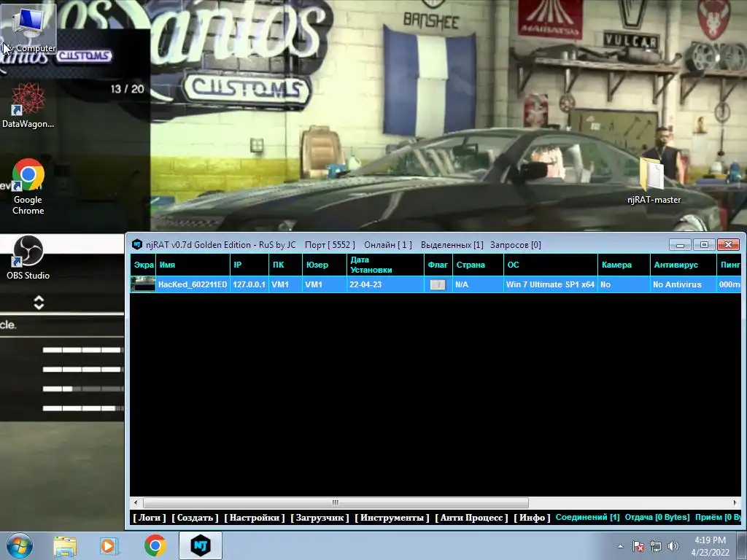Click the 127.0.0.1 IP cell
This screenshot has width=747, height=560.
[x=249, y=284]
